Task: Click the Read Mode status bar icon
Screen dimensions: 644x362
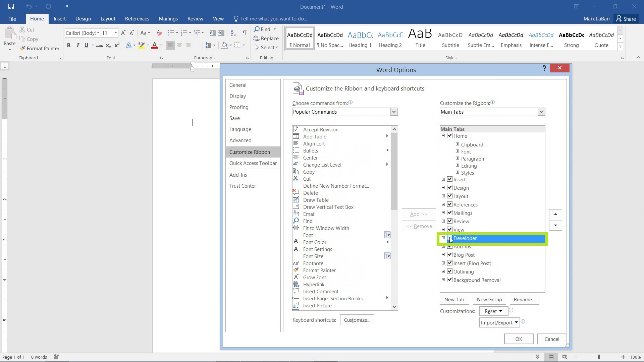Action: 537,357
